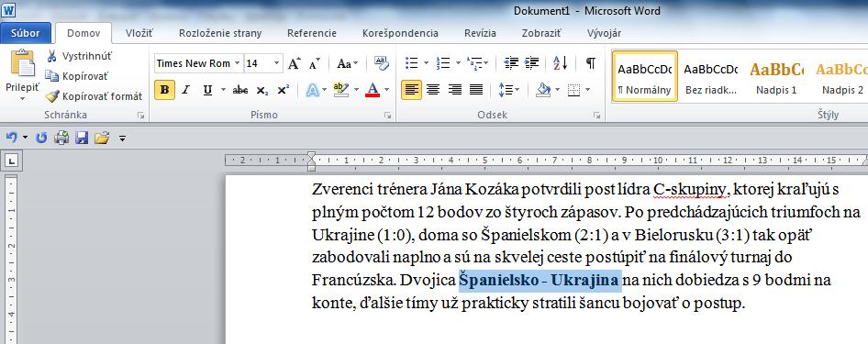Open the borders button
868x344 pixels.
click(x=574, y=90)
